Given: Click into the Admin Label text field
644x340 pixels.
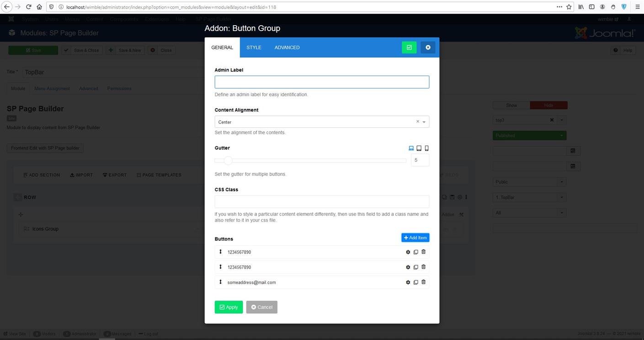Looking at the screenshot, I should tap(322, 82).
